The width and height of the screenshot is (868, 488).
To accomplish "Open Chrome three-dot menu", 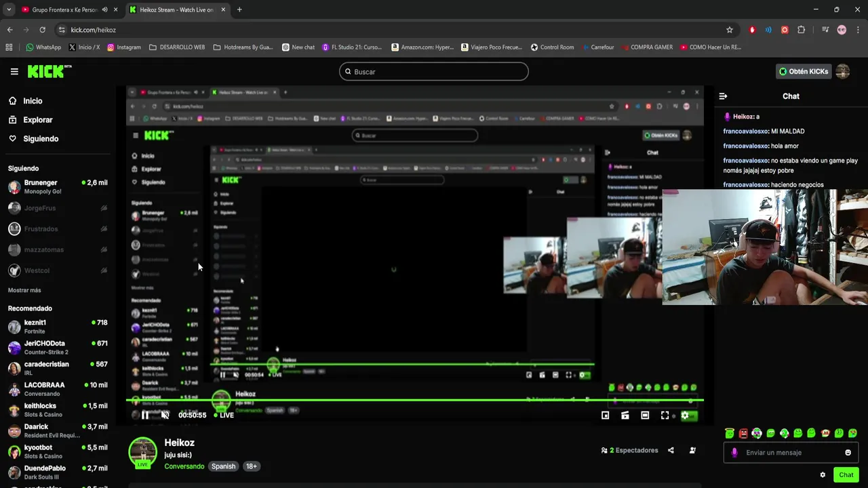I will point(858,30).
